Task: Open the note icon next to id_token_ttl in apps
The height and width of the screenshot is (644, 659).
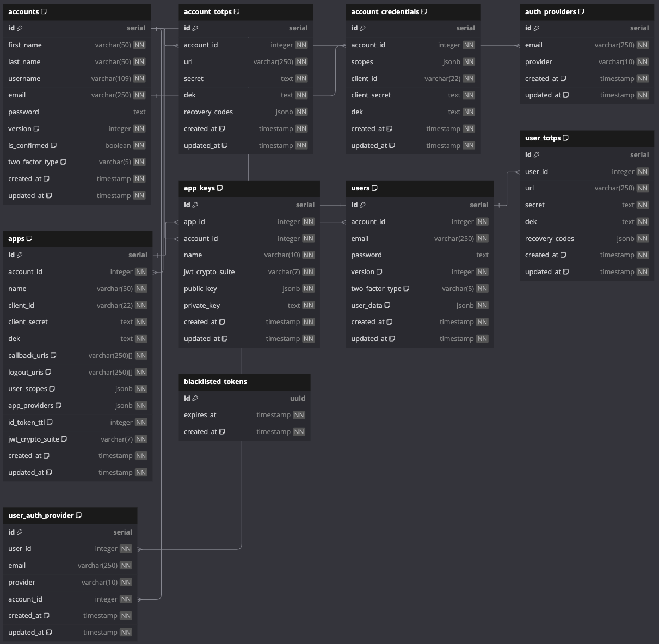Action: point(50,423)
